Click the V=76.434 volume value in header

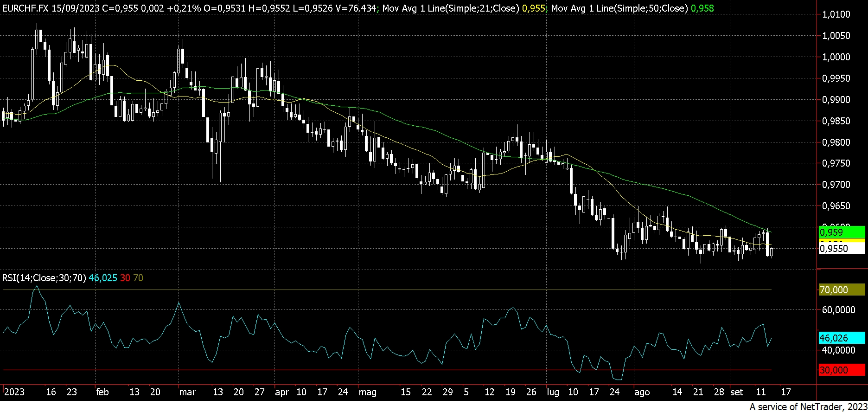356,8
